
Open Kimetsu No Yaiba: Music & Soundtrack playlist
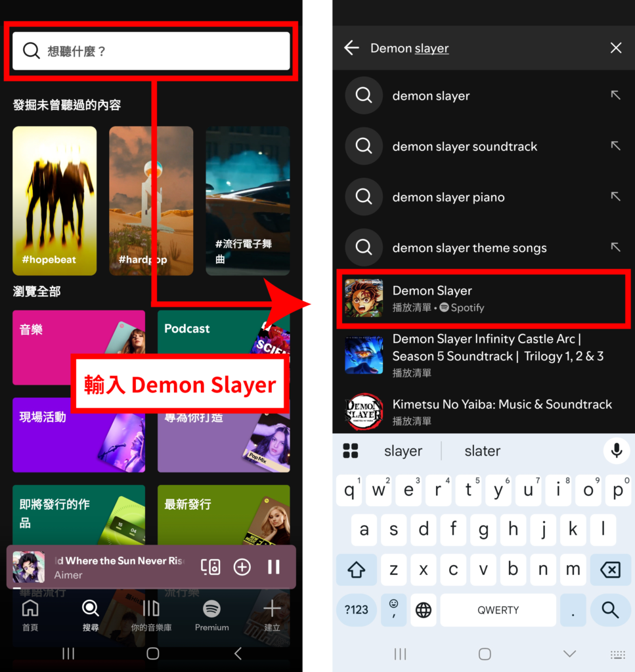(x=483, y=411)
